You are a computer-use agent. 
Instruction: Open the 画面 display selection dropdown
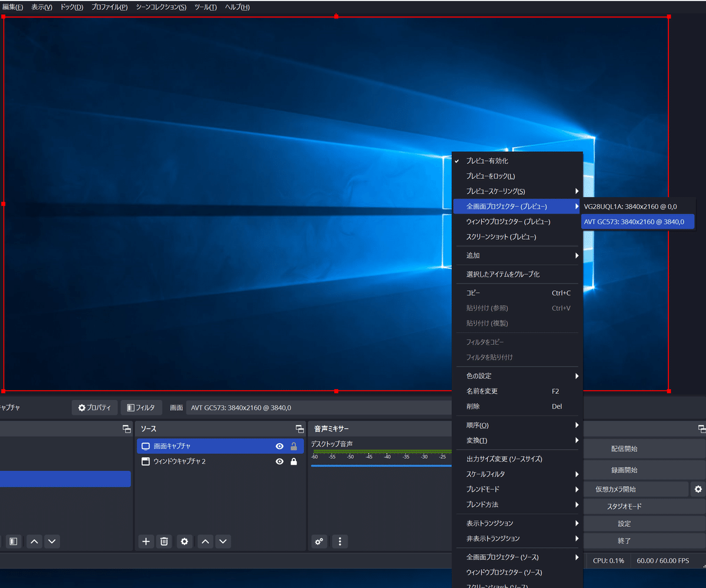point(318,407)
